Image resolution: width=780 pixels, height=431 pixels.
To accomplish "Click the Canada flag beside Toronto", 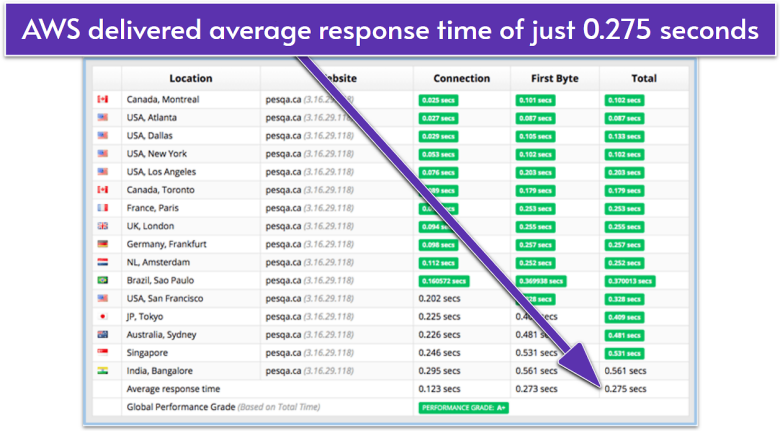I will tap(102, 190).
